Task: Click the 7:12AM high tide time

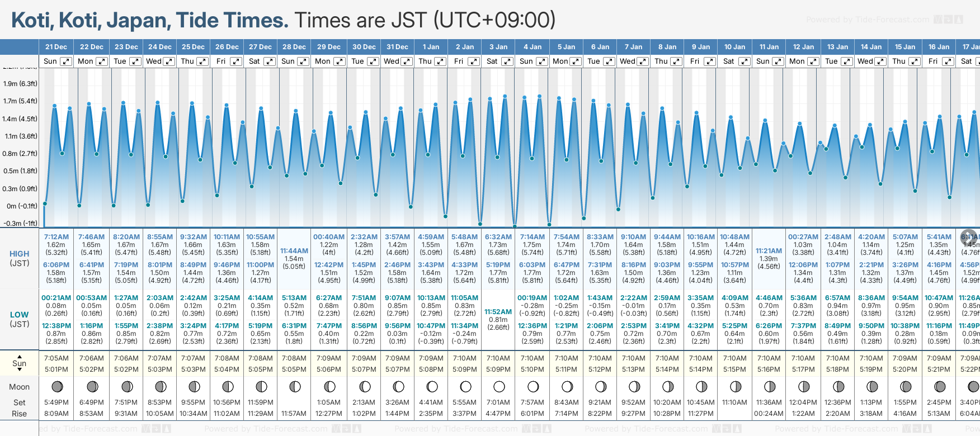Action: tap(56, 237)
